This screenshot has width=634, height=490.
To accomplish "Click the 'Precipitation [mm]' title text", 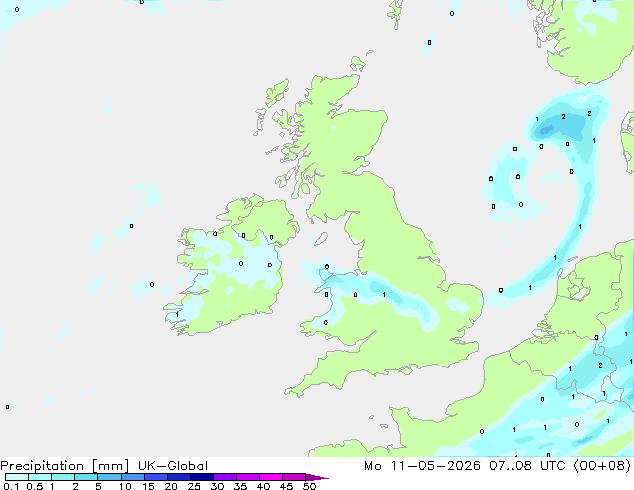I will click(65, 466).
